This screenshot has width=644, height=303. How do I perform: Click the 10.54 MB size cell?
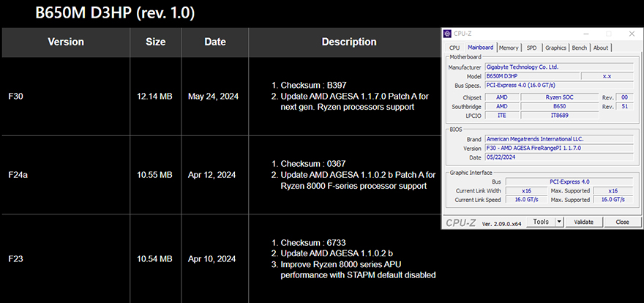pyautogui.click(x=154, y=259)
